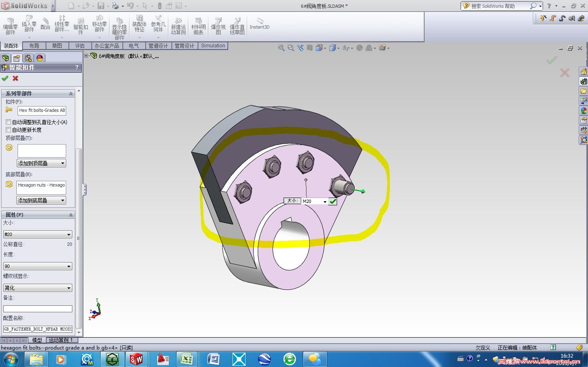Open 螺纹线显示 简化 dropdown

point(38,288)
